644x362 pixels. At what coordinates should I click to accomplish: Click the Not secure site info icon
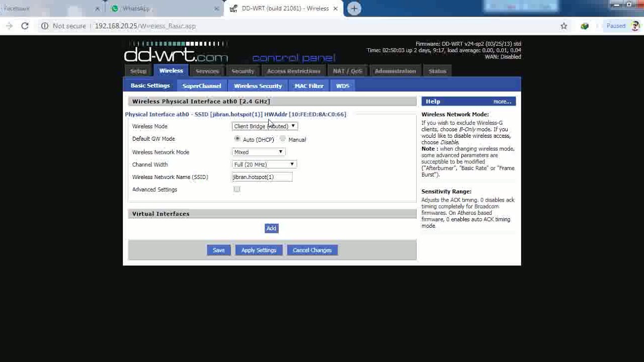click(x=45, y=26)
